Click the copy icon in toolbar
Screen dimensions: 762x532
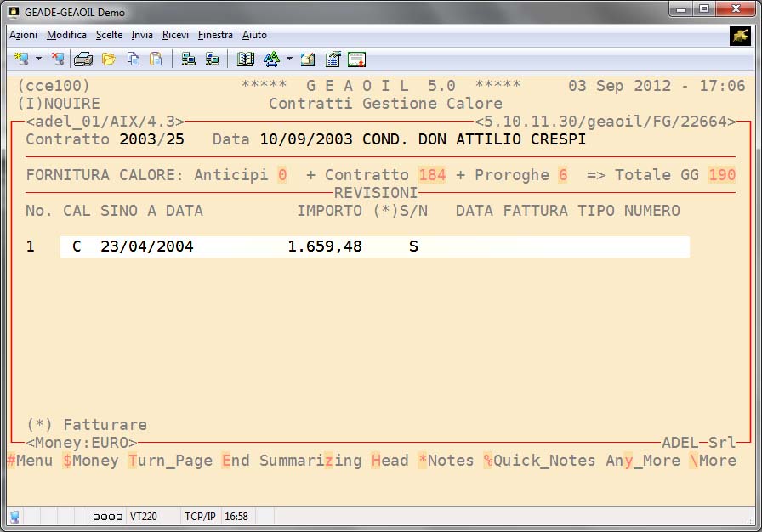(x=134, y=59)
